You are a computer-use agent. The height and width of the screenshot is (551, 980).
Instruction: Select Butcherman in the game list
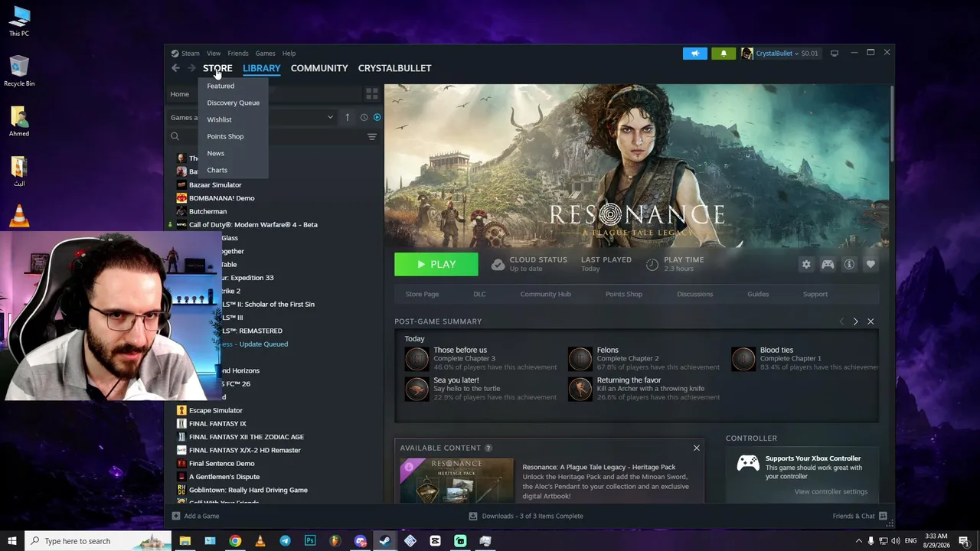tap(207, 211)
